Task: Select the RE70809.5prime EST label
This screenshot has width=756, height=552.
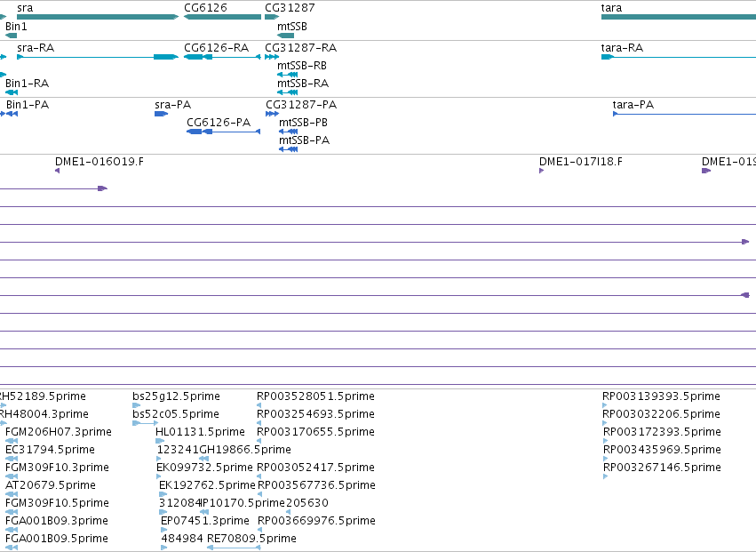Action: tap(251, 539)
